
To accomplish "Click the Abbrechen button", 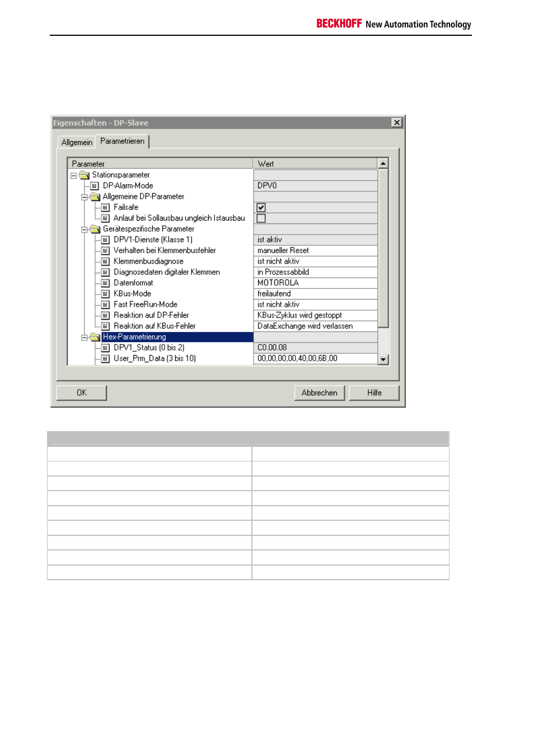I will coord(320,393).
